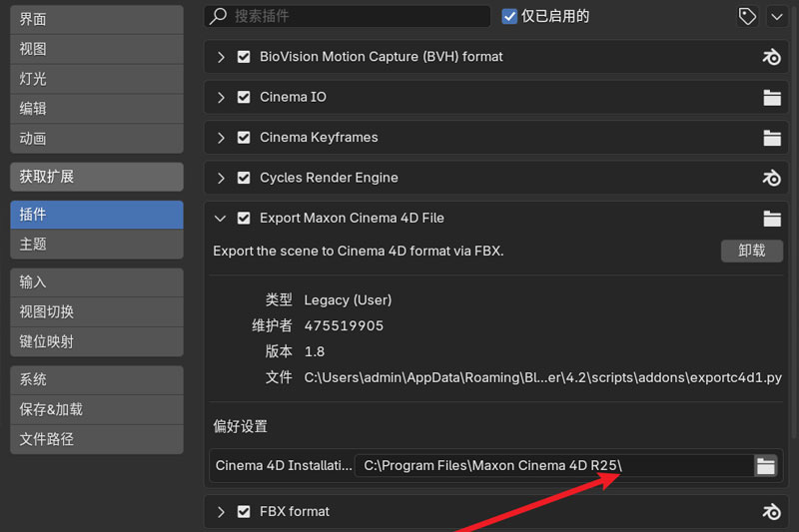Expand Cinema Keyframes addon details
Image resolution: width=799 pixels, height=532 pixels.
click(x=221, y=138)
